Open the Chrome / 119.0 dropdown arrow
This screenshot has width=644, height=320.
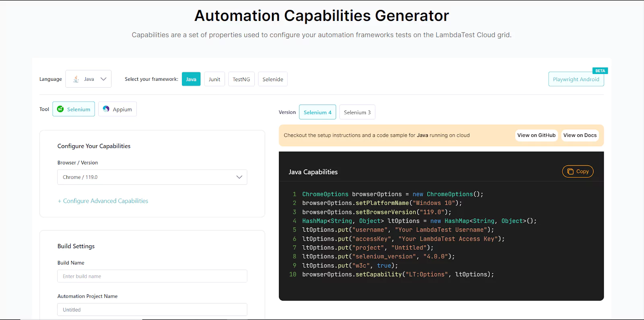coord(239,177)
